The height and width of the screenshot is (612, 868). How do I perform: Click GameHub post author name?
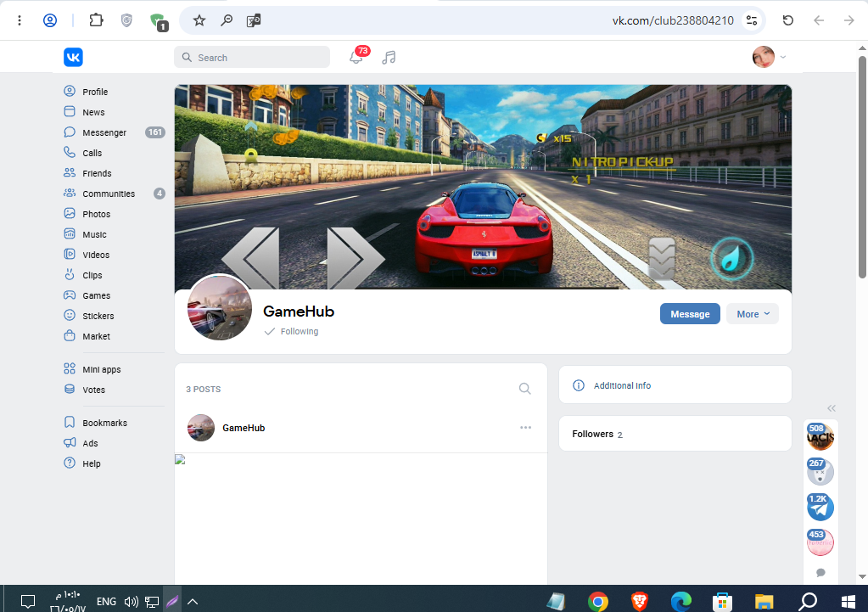tap(244, 428)
